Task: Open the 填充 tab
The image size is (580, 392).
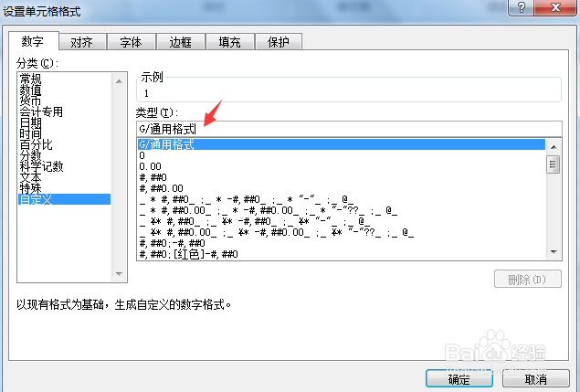Action: click(x=229, y=42)
